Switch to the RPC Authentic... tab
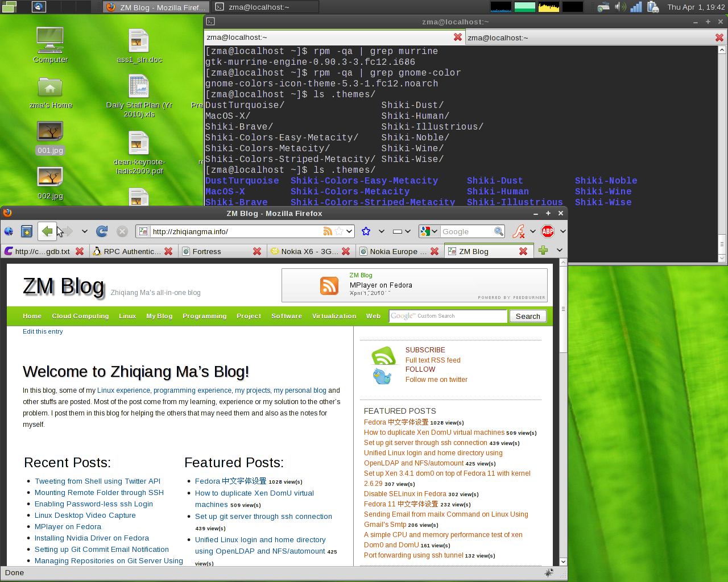728x582 pixels. click(x=133, y=251)
